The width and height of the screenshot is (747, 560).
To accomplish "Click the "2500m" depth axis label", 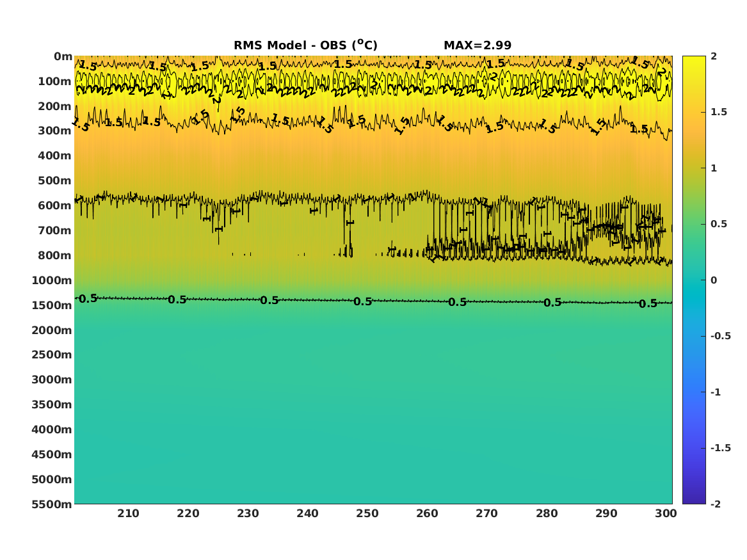I will (x=52, y=355).
